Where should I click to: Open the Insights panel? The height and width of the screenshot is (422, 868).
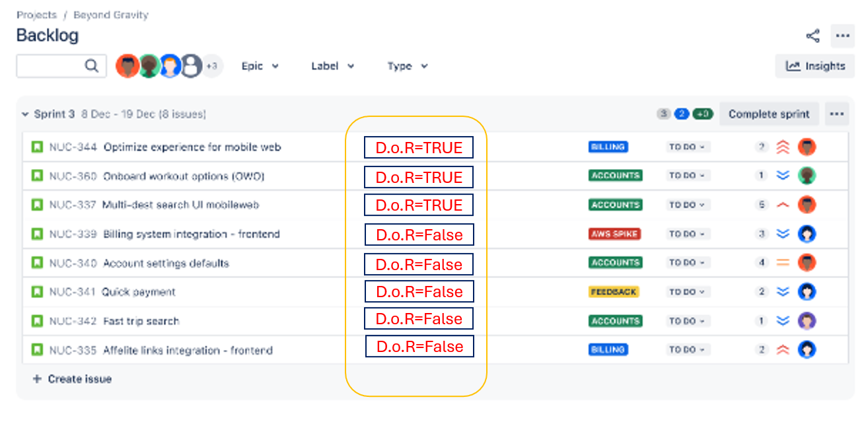coord(815,66)
